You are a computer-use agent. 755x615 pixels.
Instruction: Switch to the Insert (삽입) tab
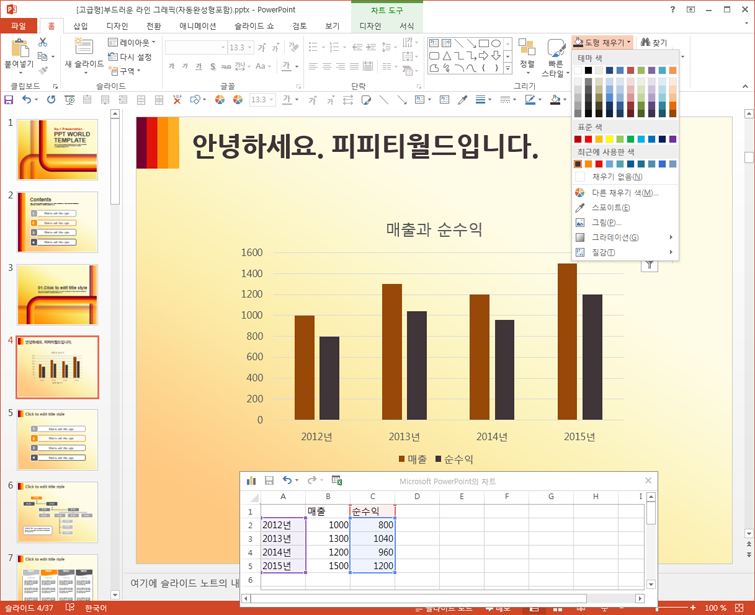[80, 26]
